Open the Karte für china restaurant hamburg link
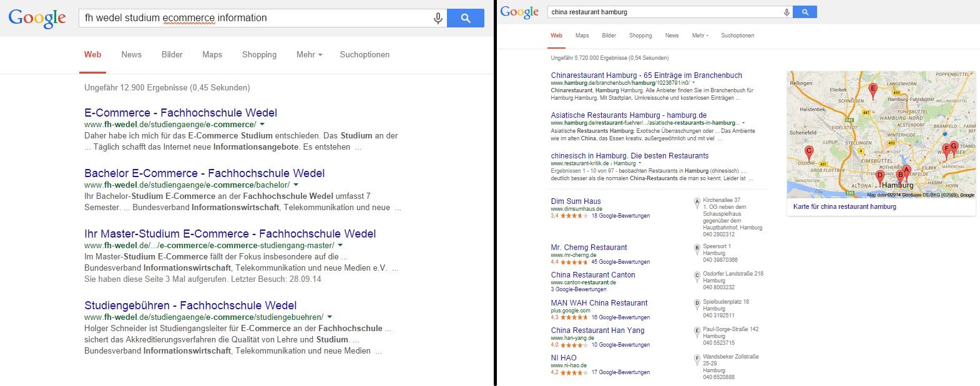Screen dimensions: 980x386 point(845,206)
